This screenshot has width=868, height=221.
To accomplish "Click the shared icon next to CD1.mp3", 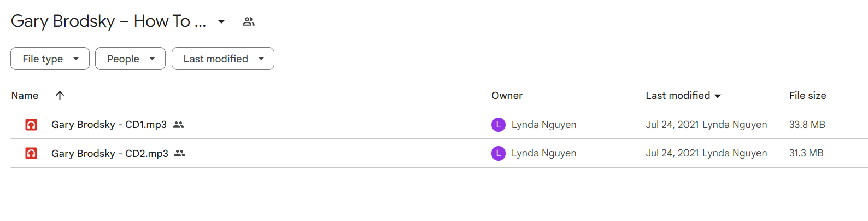I will 178,125.
